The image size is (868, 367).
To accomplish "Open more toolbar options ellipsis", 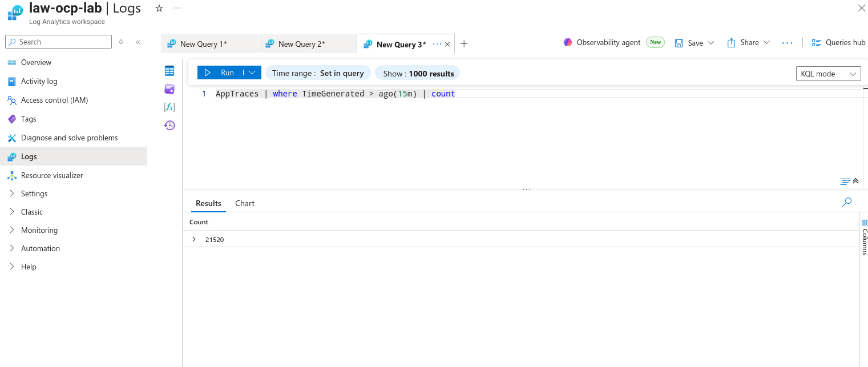I will 787,43.
